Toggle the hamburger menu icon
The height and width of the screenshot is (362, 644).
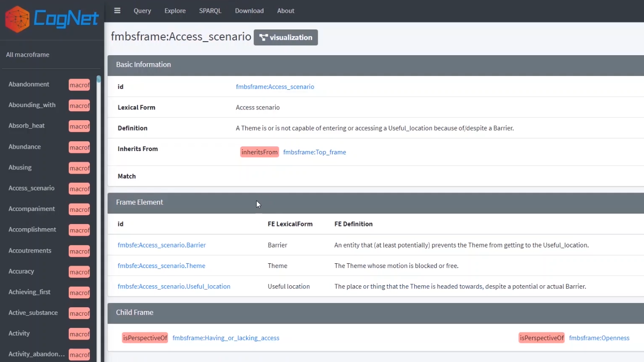point(117,10)
